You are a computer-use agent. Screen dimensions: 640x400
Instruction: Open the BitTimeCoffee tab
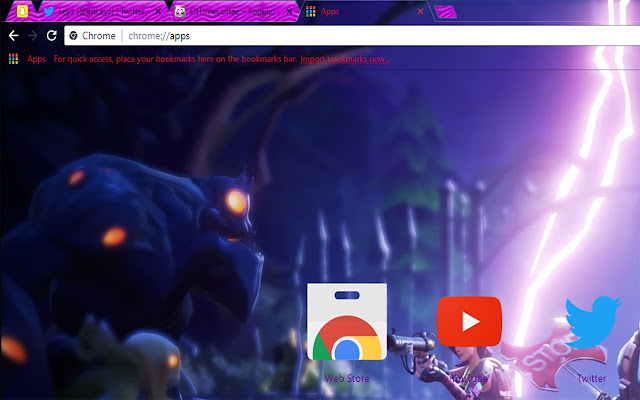pyautogui.click(x=234, y=11)
